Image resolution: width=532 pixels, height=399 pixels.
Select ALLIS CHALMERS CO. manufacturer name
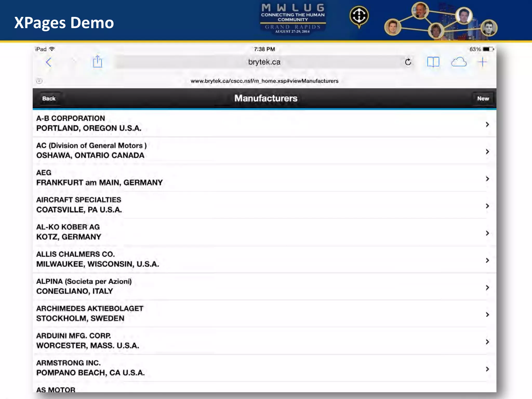tap(75, 254)
